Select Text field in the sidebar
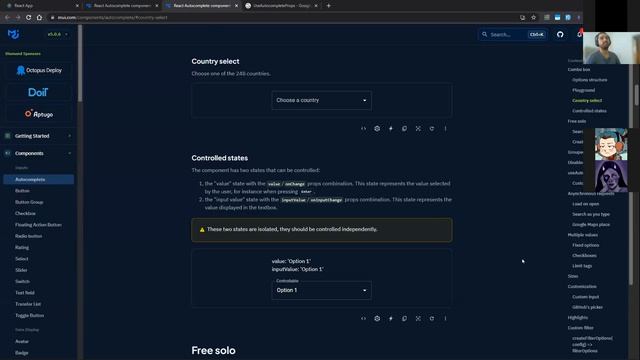Viewport: 640px width, 360px height. pos(25,293)
